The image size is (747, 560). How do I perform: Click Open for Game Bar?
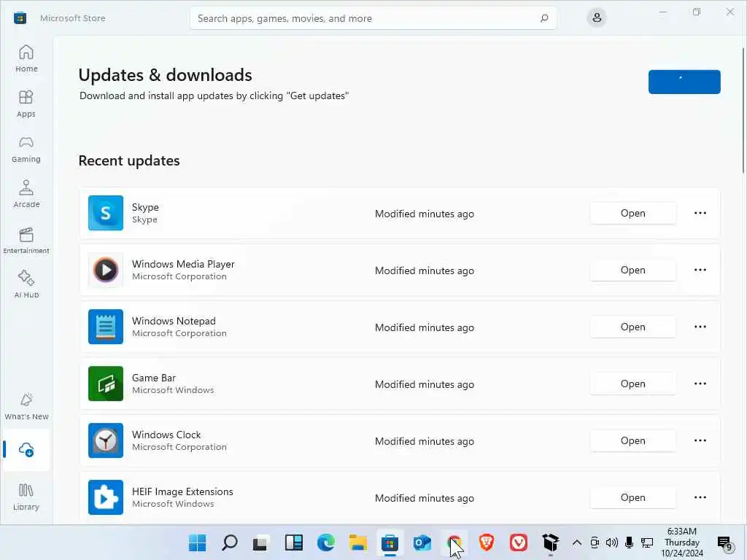(632, 384)
